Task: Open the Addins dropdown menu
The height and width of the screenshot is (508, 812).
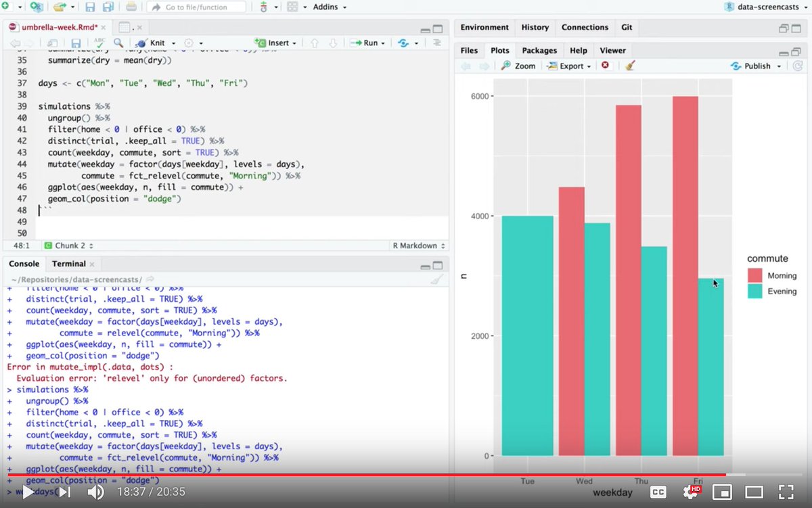Action: (x=330, y=7)
